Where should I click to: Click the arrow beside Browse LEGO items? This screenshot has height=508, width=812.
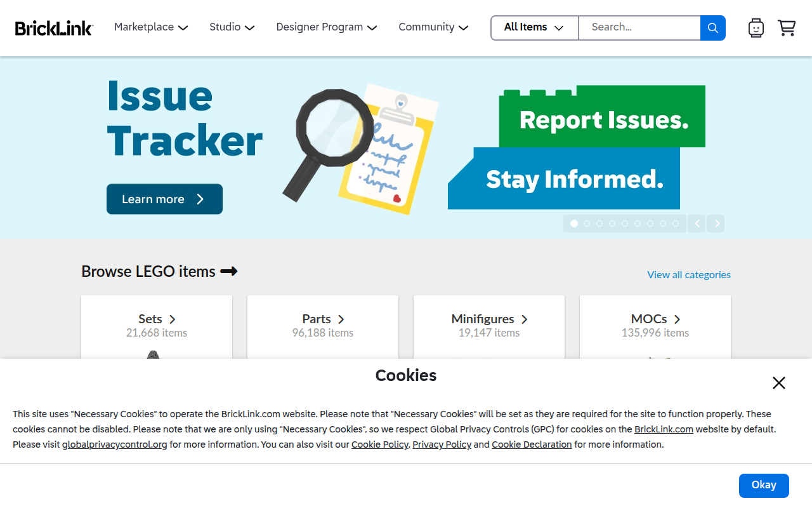tap(229, 271)
